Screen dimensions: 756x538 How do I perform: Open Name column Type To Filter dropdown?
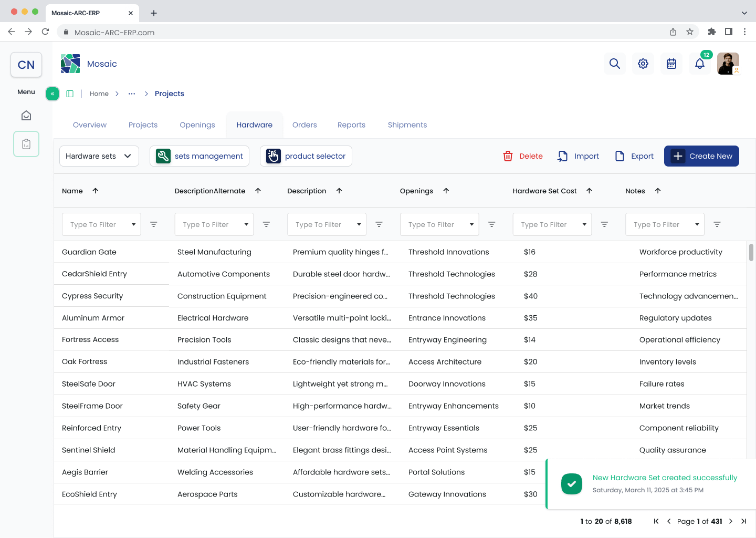point(101,224)
